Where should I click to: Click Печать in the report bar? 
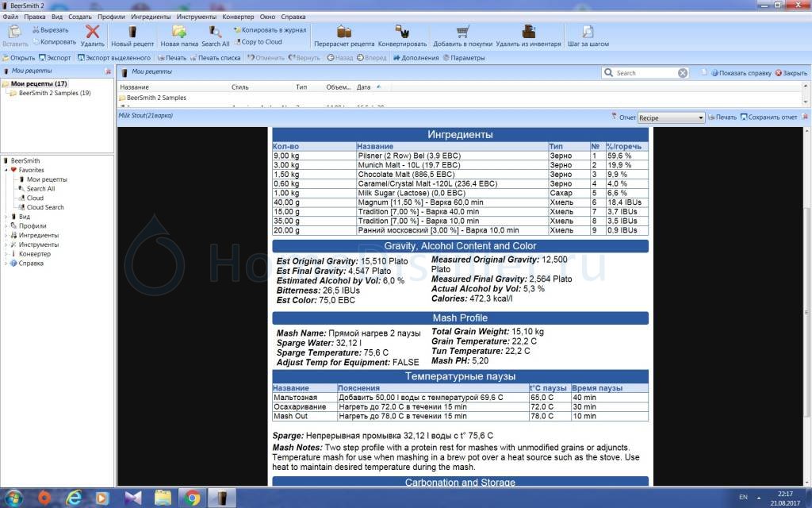[722, 117]
